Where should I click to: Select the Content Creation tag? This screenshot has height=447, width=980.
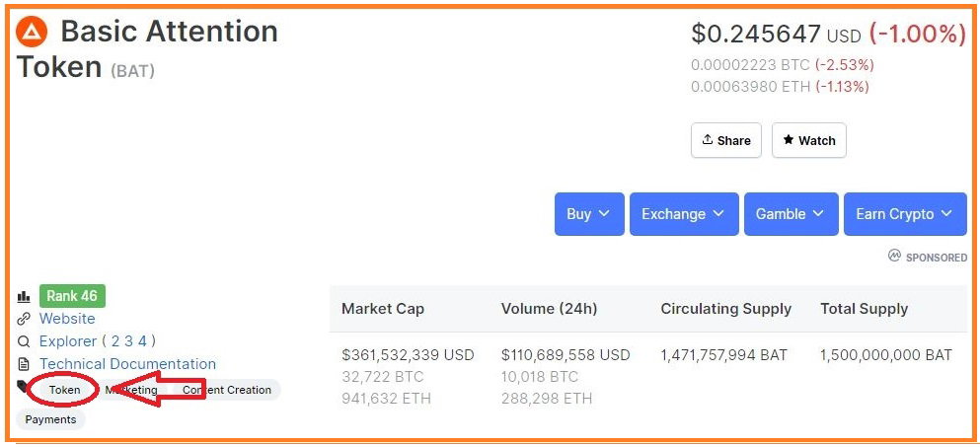point(227,390)
